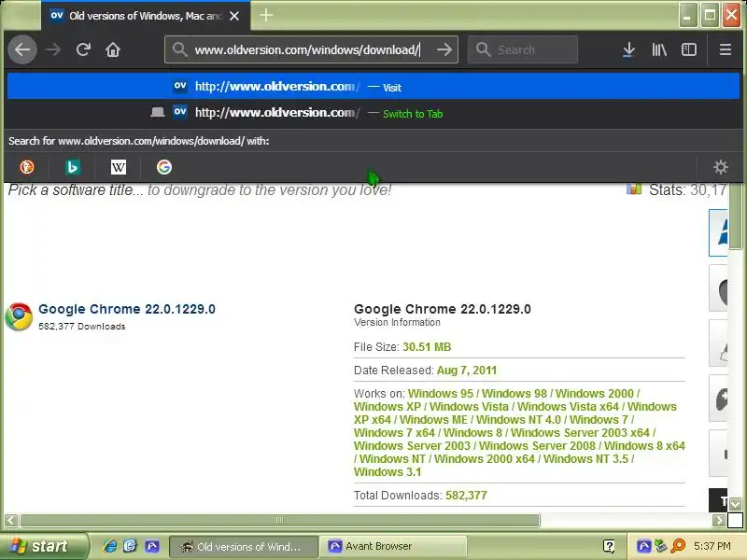
Task: Click the magnifier system tray icon
Action: pos(678,546)
